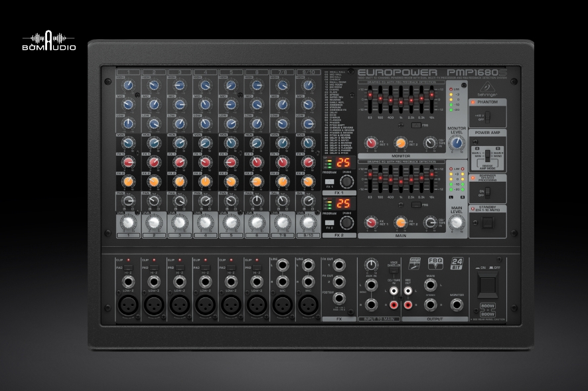Screen dimensions: 588x391
Task: Click channel 1 XLR LOW-Z input
Action: click(128, 304)
